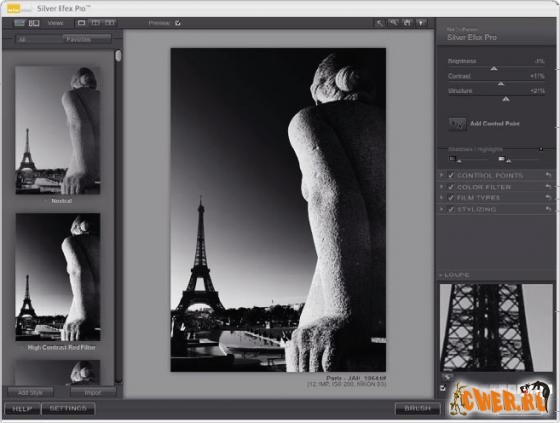Uncheck the Control Points section checkbox
This screenshot has width=560, height=423.
[x=451, y=175]
